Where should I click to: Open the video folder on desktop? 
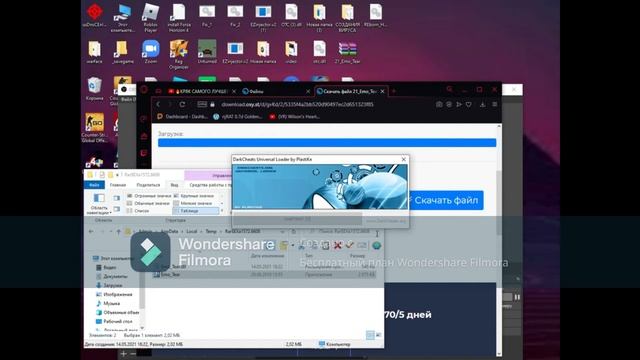point(291,52)
